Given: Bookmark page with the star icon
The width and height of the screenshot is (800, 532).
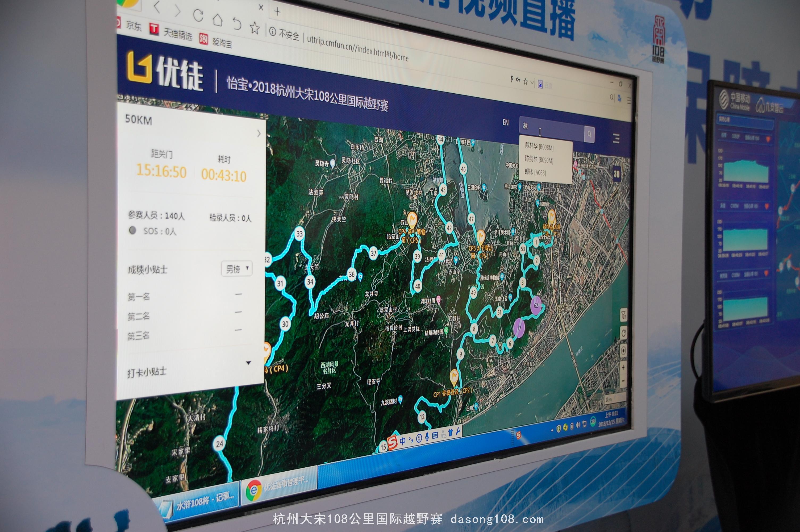Looking at the screenshot, I should click(x=255, y=28).
